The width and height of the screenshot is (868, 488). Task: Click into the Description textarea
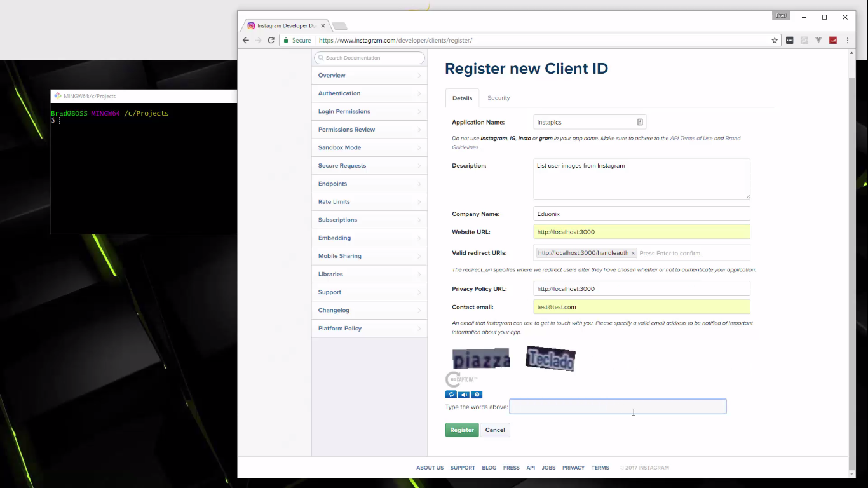[x=642, y=179]
